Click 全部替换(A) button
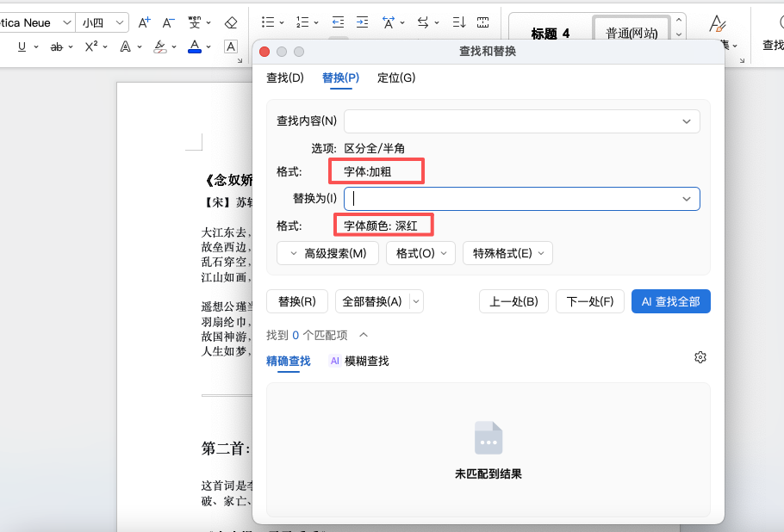Image resolution: width=784 pixels, height=532 pixels. 372,301
